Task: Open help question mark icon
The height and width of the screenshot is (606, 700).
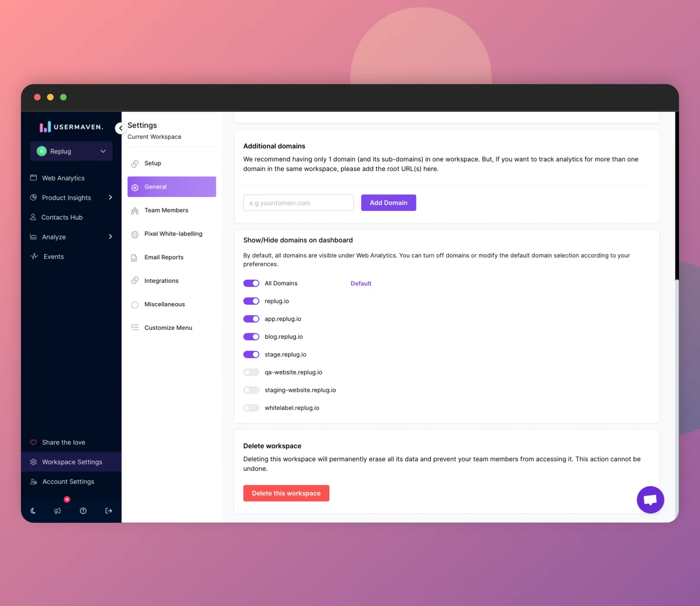Action: [83, 511]
